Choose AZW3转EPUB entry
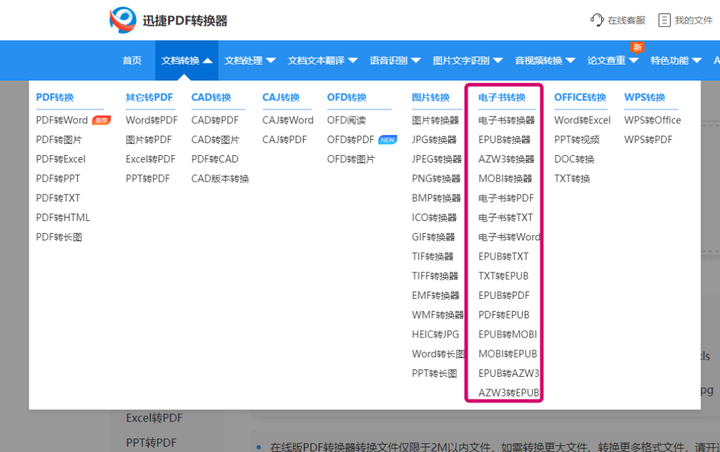Viewport: 720px width, 452px height. click(x=509, y=393)
